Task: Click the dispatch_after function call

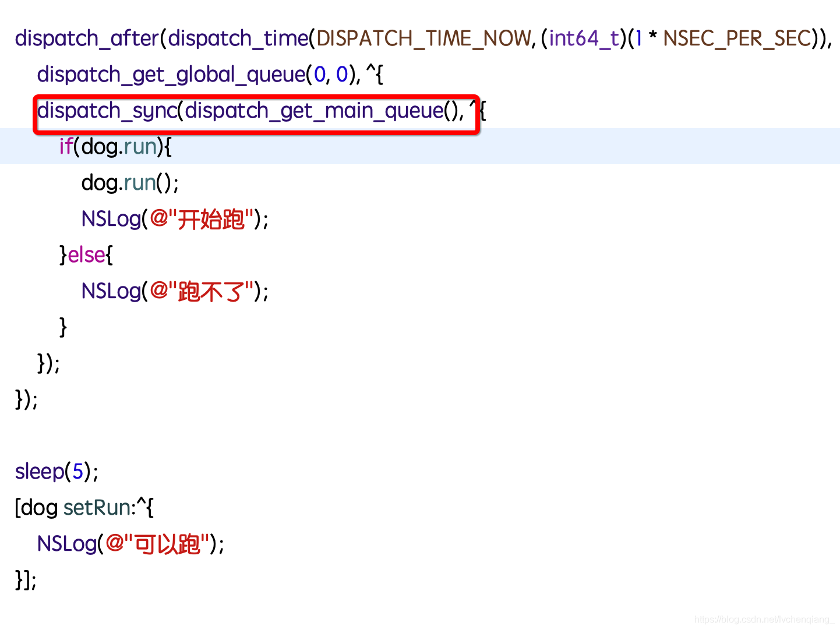Action: (x=87, y=38)
